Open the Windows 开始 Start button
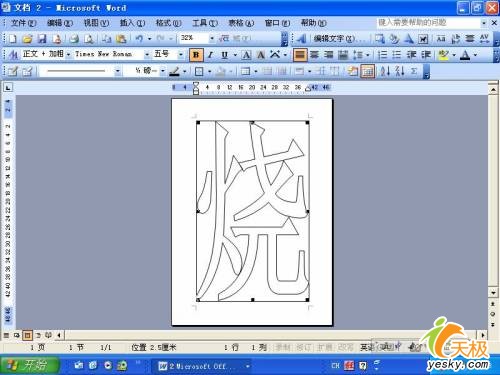Viewport: 500px width, 375px height. click(30, 366)
